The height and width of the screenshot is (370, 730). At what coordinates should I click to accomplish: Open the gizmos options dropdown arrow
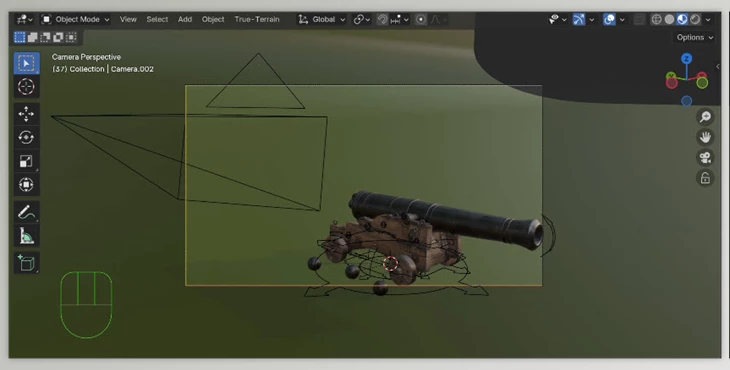coord(591,20)
